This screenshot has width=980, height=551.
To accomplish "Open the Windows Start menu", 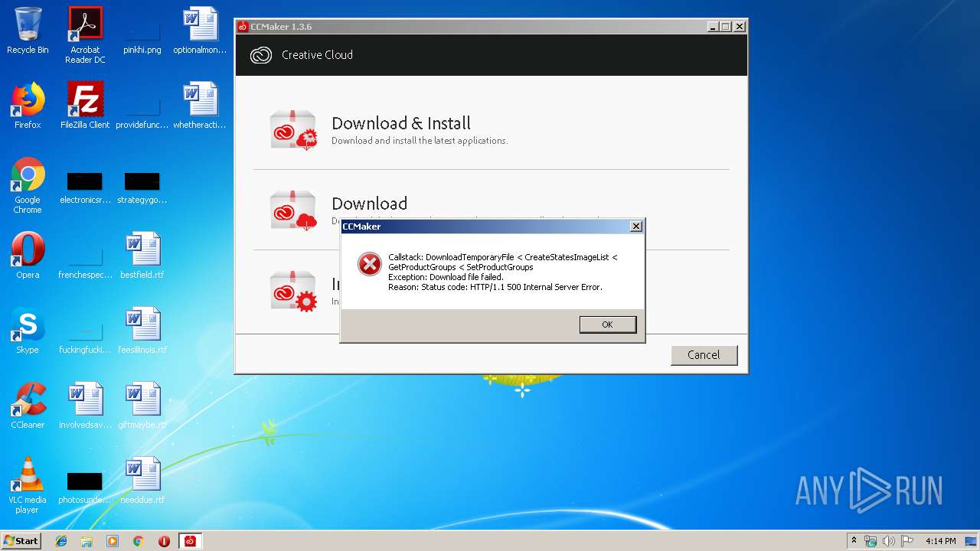I will coord(21,540).
